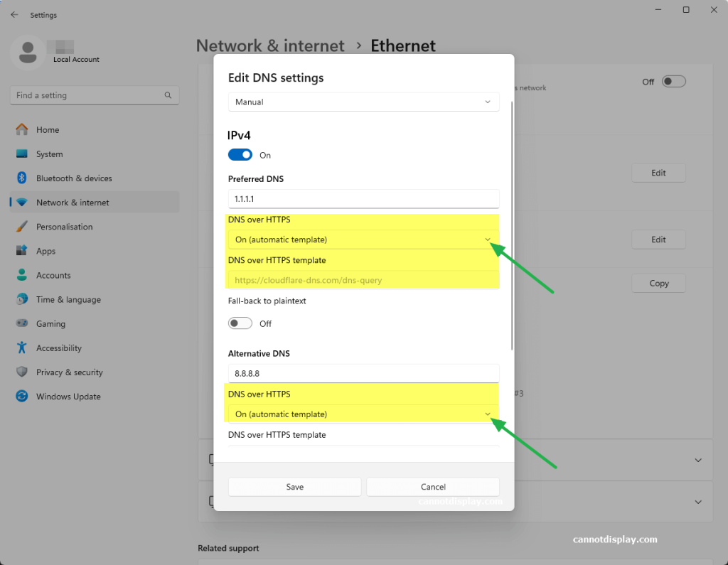Viewport: 728px width, 565px height.
Task: Expand Preferred DNS over HTTPS dropdown
Action: (363, 240)
